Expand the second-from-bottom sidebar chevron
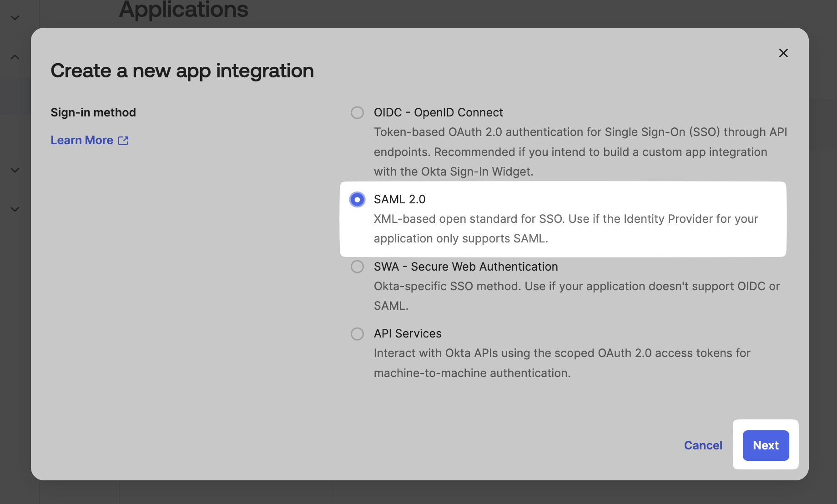Screen dimensions: 837x504 click(x=15, y=170)
